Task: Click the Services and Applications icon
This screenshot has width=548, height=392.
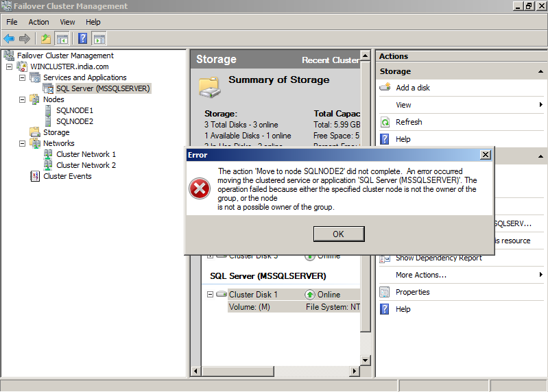Action: point(35,77)
